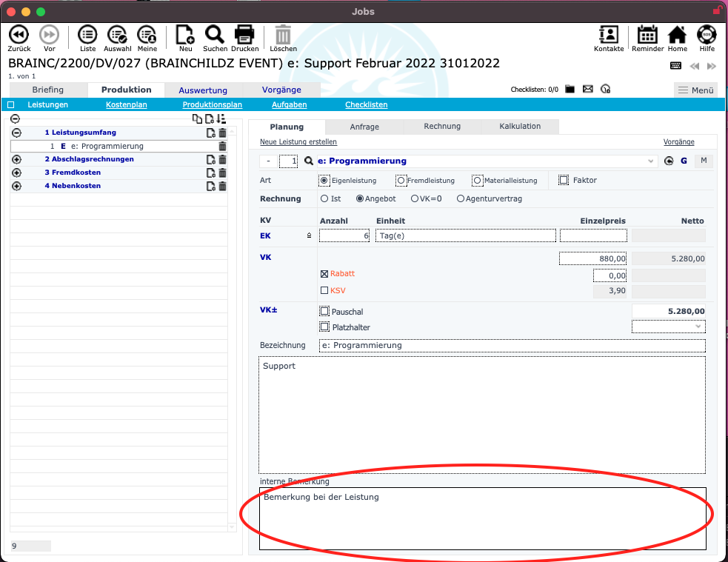Open the Reminder calendar icon

(647, 35)
